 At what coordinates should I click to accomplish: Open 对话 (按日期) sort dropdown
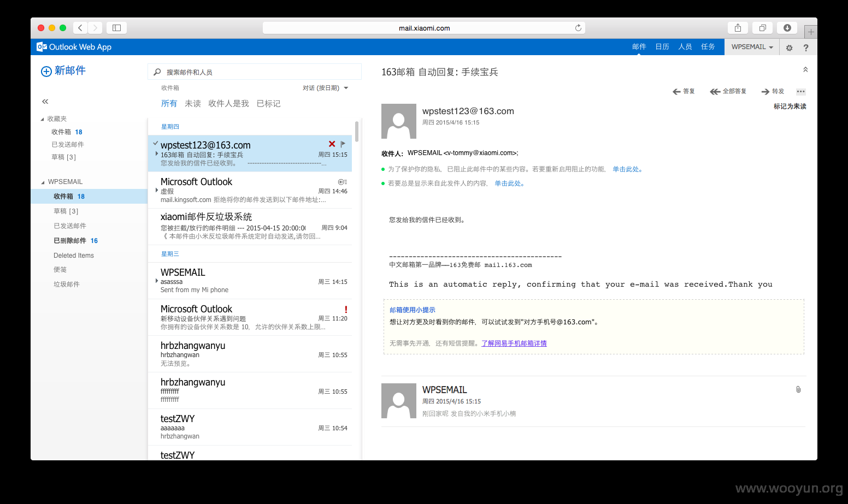(326, 88)
